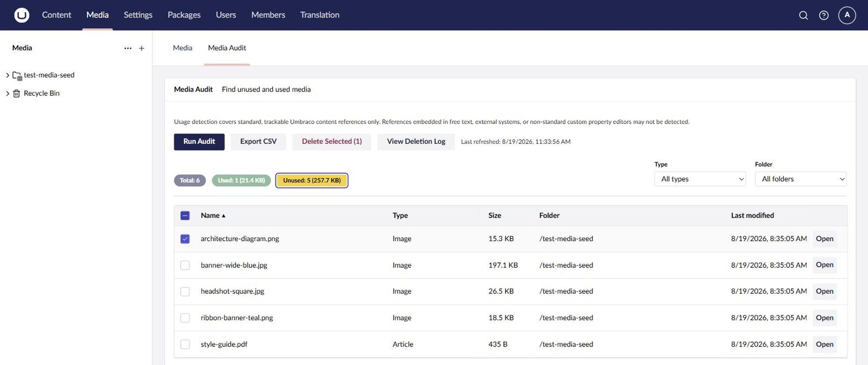868x365 pixels.
Task: Click the headshot-square.jpg file name
Action: pyautogui.click(x=233, y=291)
